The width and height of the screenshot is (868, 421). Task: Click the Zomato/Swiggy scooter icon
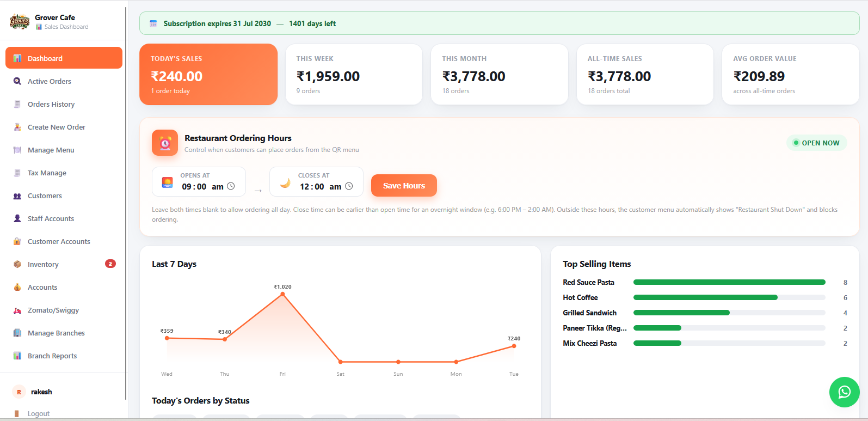pos(17,310)
